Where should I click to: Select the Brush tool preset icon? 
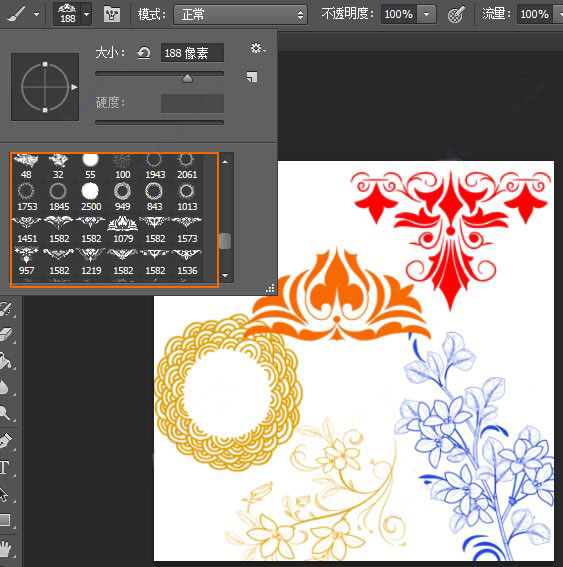click(16, 14)
